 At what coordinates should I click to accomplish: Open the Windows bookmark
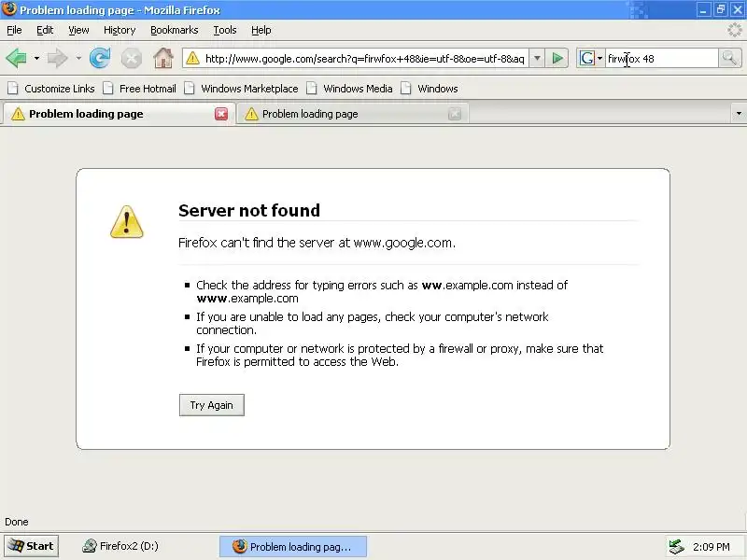430,89
